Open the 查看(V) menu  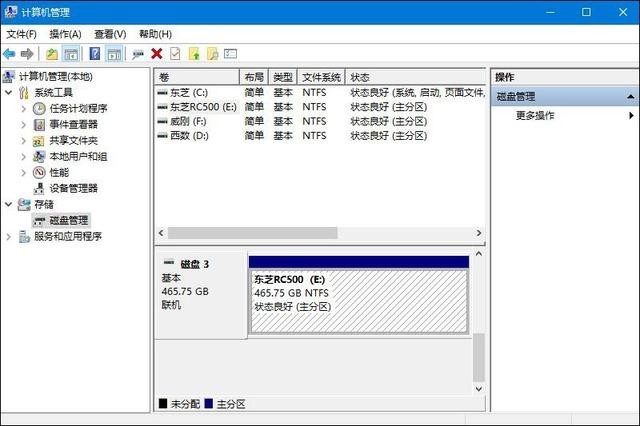110,34
